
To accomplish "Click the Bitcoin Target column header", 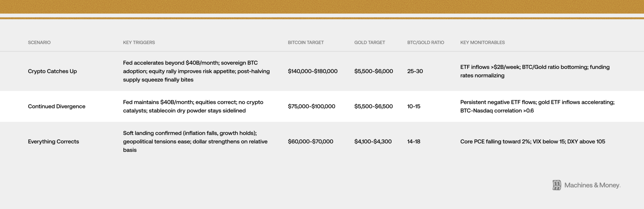I will point(306,42).
